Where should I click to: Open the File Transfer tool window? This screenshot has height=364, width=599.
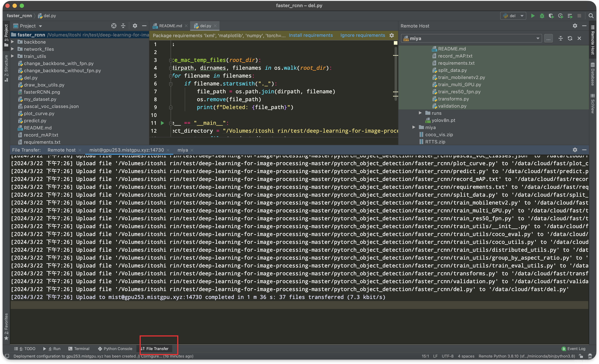click(155, 349)
